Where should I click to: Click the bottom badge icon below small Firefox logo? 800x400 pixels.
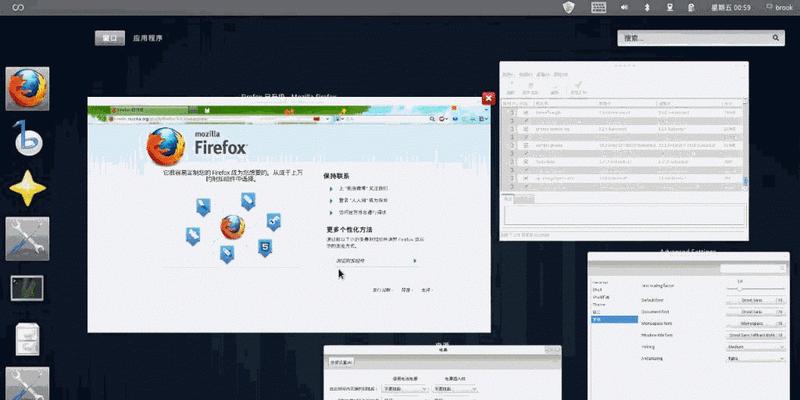[227, 254]
